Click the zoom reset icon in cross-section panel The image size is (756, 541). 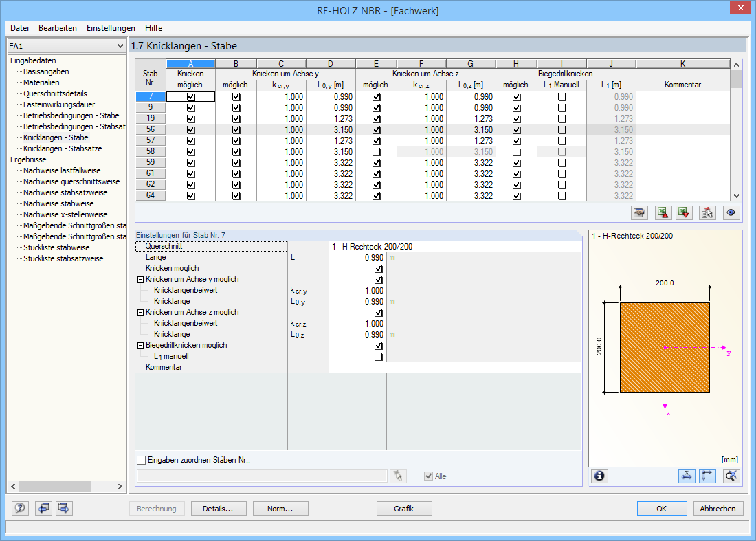point(731,476)
